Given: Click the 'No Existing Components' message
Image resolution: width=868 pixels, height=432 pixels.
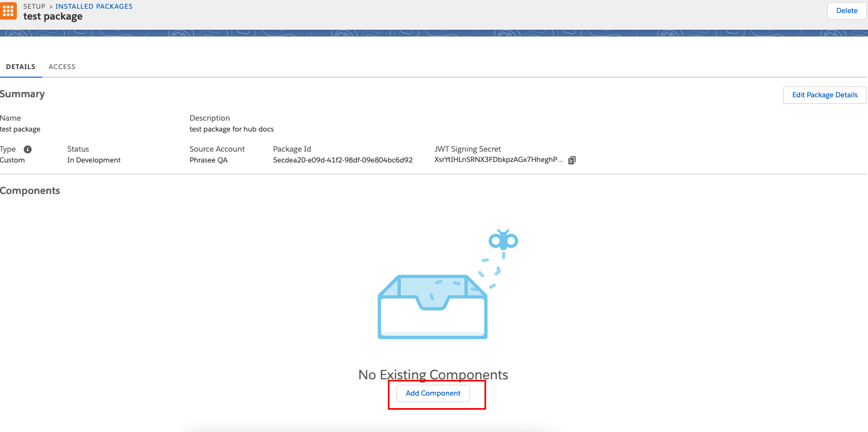Looking at the screenshot, I should click(433, 375).
